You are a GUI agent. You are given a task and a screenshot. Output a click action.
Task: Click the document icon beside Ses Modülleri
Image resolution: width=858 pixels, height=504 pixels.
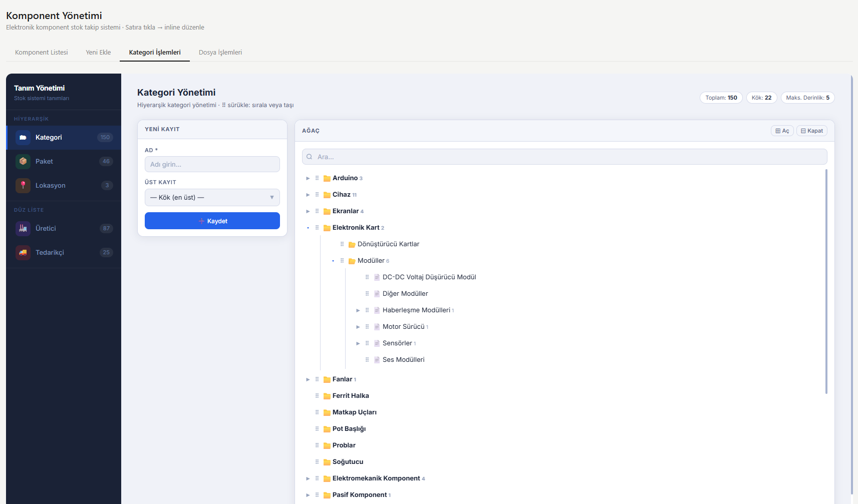(x=377, y=360)
